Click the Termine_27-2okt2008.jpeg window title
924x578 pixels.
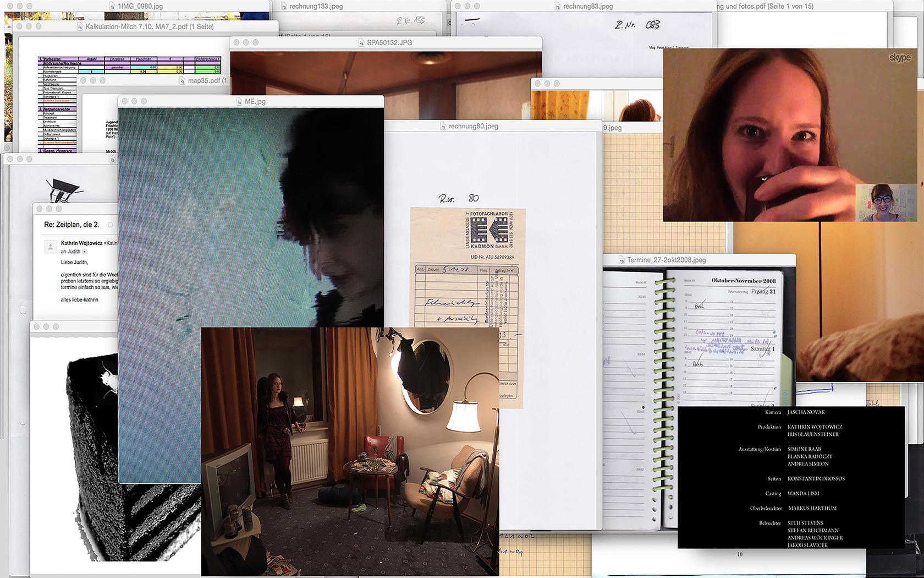coord(667,260)
